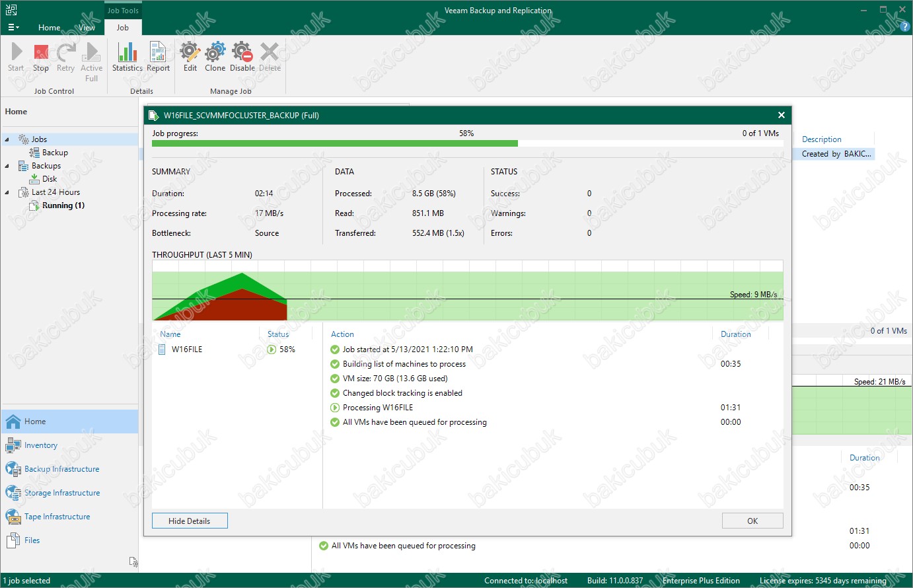Collapse the Last 24 Hours node

click(x=7, y=192)
